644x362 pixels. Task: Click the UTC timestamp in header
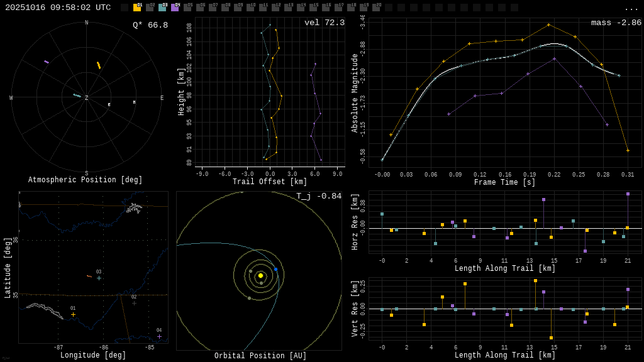(58, 8)
